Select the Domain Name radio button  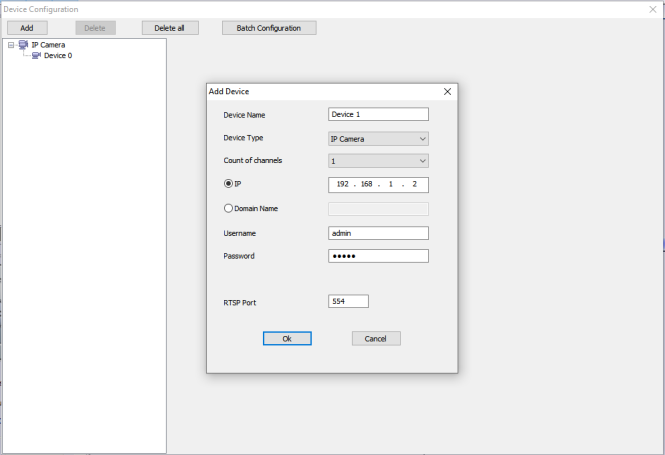[229, 209]
